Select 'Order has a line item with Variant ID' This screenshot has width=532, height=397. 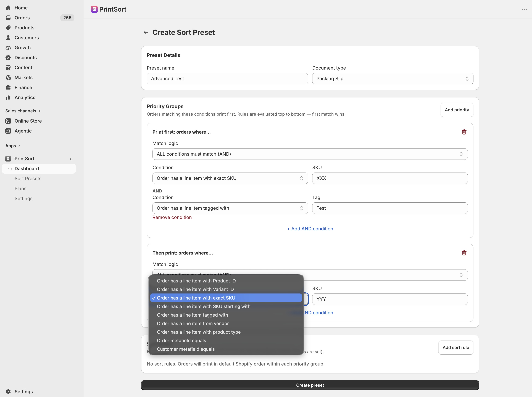226,289
